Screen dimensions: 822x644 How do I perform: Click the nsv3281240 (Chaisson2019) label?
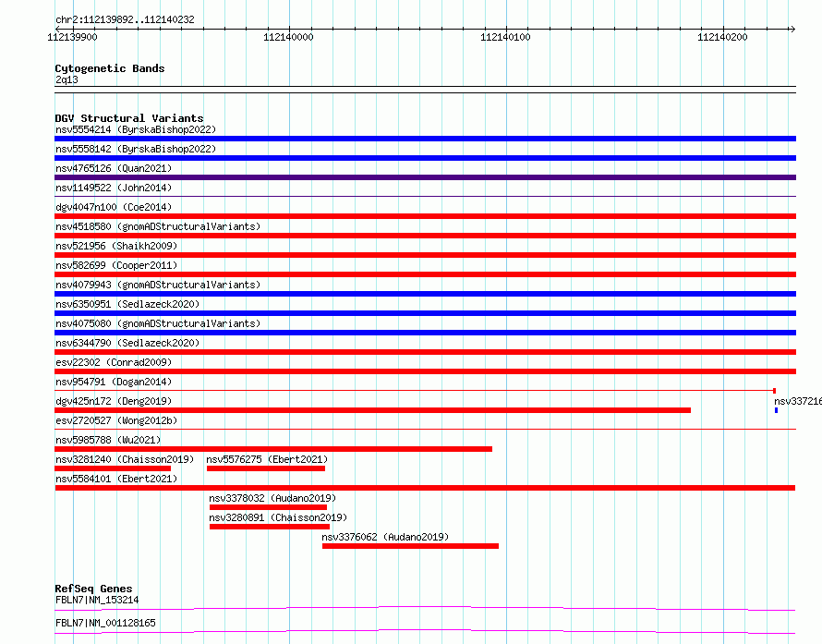(125, 459)
